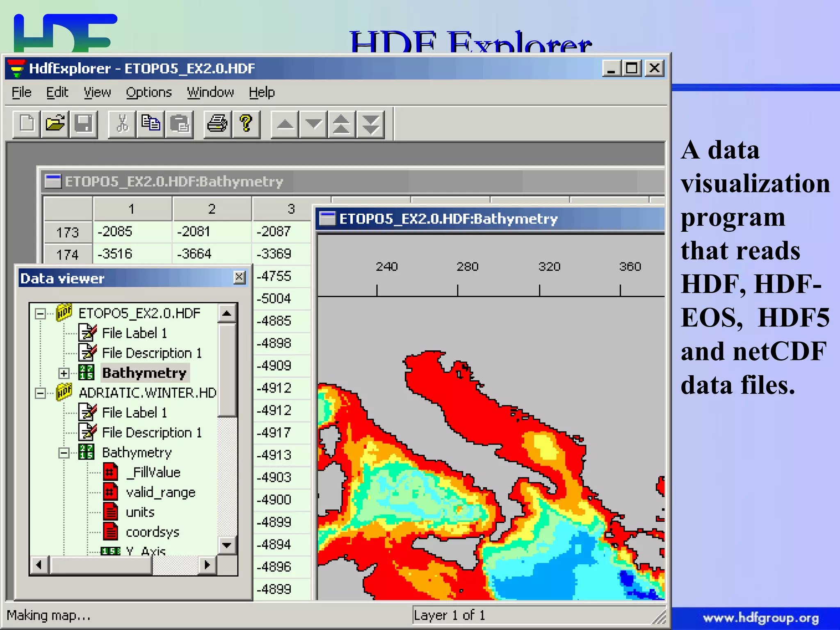Open the Options menu

pyautogui.click(x=148, y=92)
